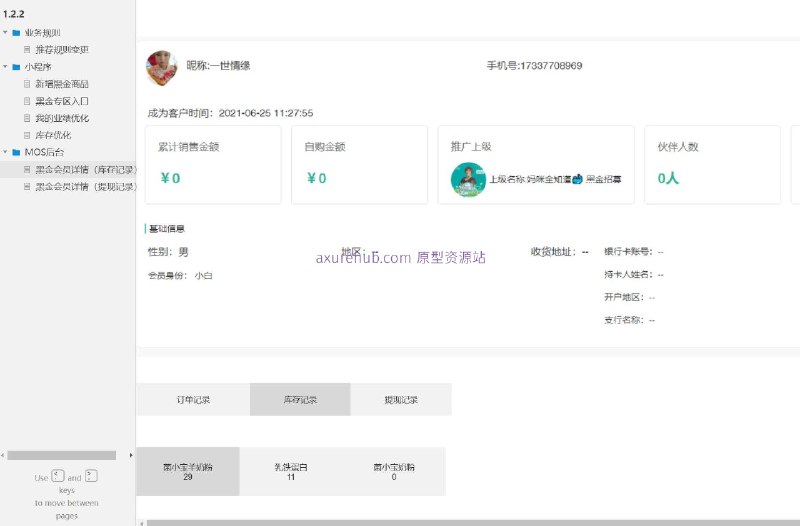Image resolution: width=800 pixels, height=526 pixels.
Task: Click the 推广上级 referrer avatar
Action: tap(468, 180)
